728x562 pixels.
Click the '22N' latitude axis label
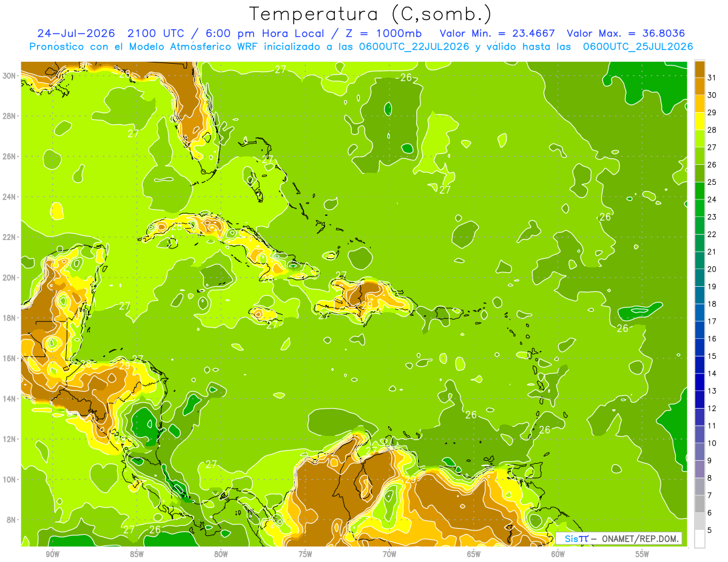(x=10, y=237)
